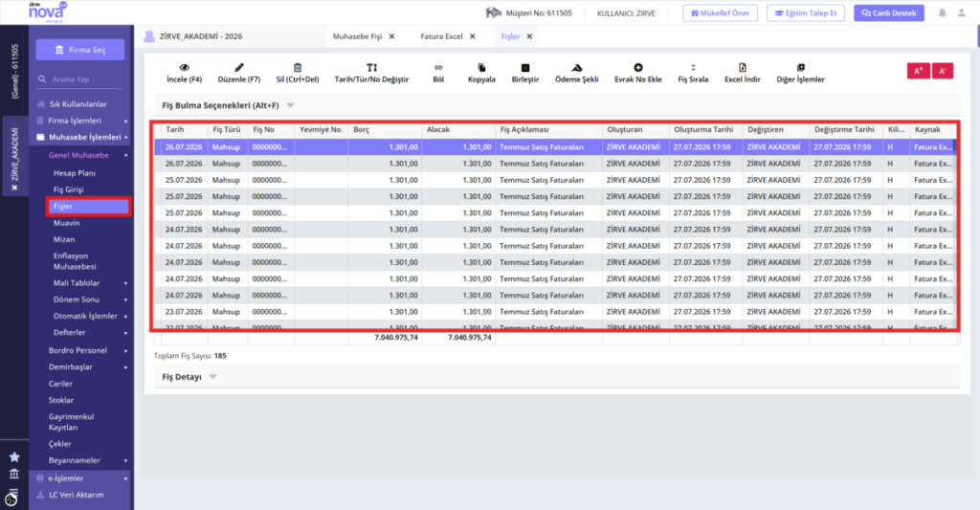The width and height of the screenshot is (980, 510).
Task: Open Fiş Girişi in sidebar
Action: point(68,189)
